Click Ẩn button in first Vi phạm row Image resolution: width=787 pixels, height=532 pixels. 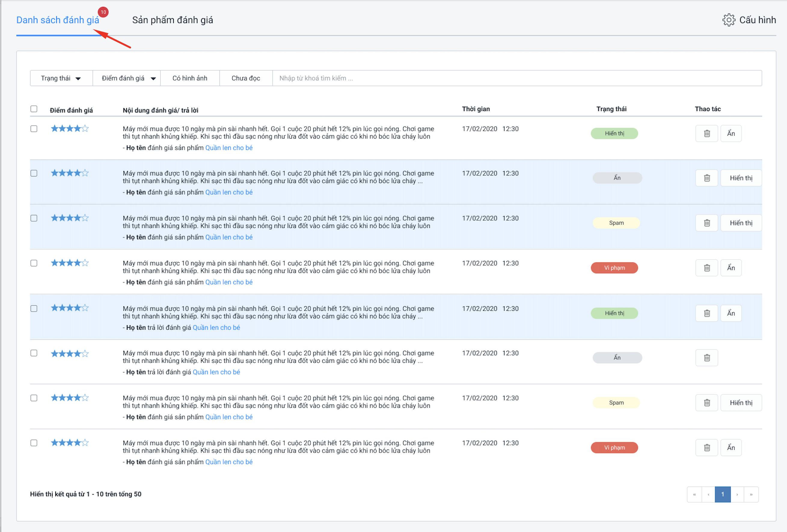click(731, 268)
